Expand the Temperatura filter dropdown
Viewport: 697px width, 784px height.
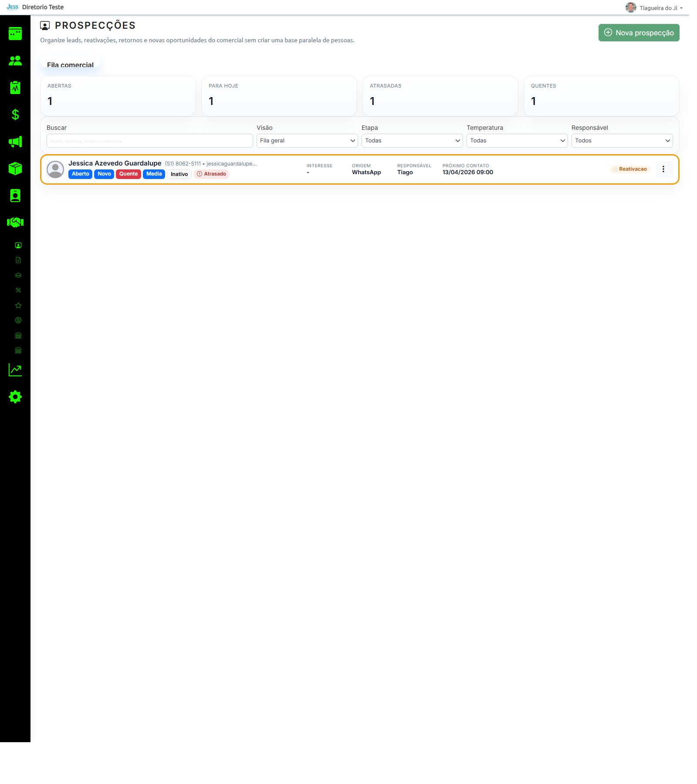[517, 141]
